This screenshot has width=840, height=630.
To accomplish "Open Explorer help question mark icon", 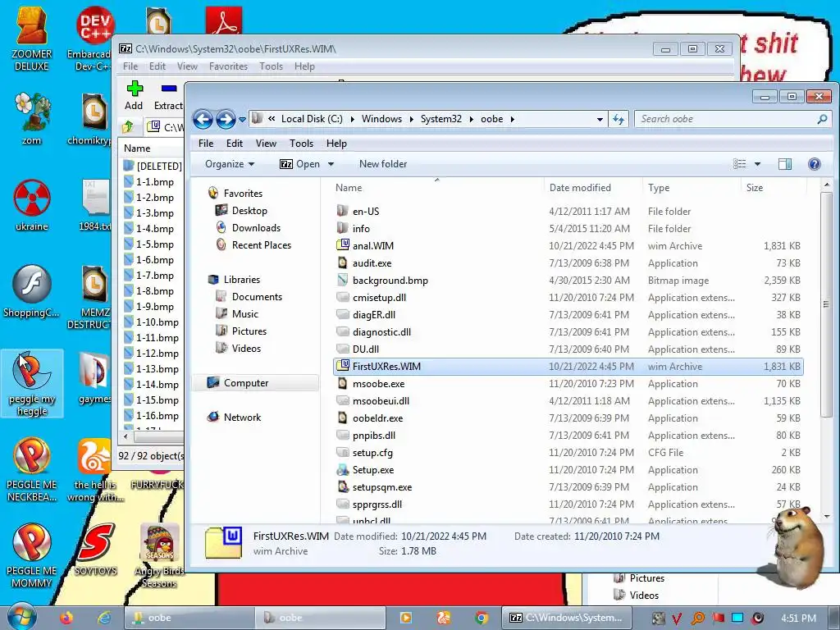I will pos(814,164).
